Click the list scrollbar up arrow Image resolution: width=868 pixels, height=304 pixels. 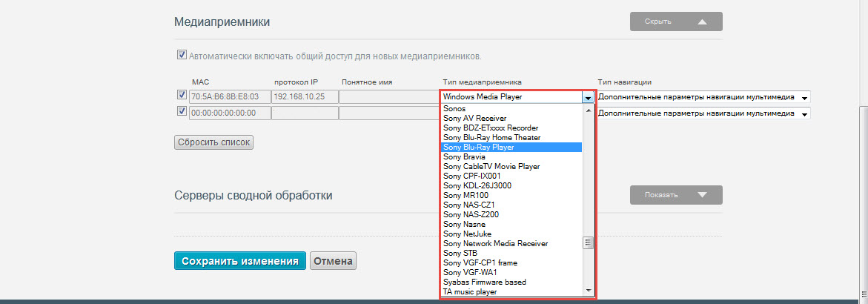[x=589, y=109]
